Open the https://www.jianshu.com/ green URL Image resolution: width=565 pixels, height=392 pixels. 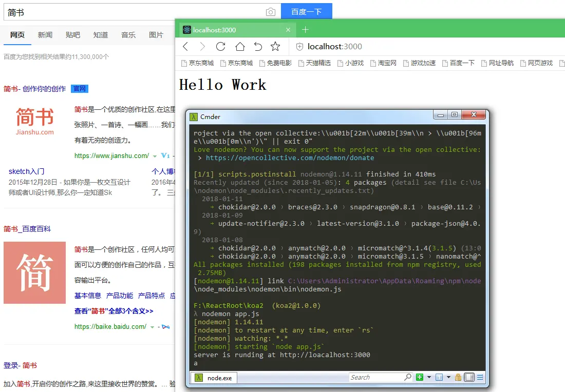click(111, 155)
